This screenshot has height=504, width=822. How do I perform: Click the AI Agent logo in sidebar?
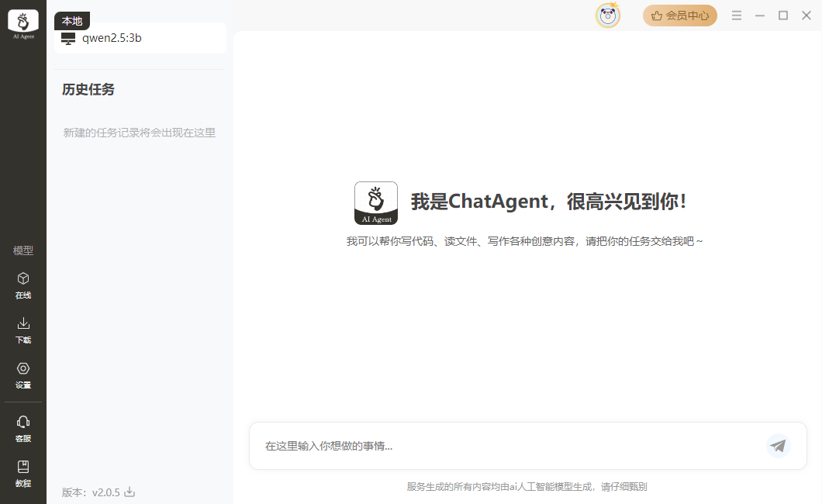point(23,24)
